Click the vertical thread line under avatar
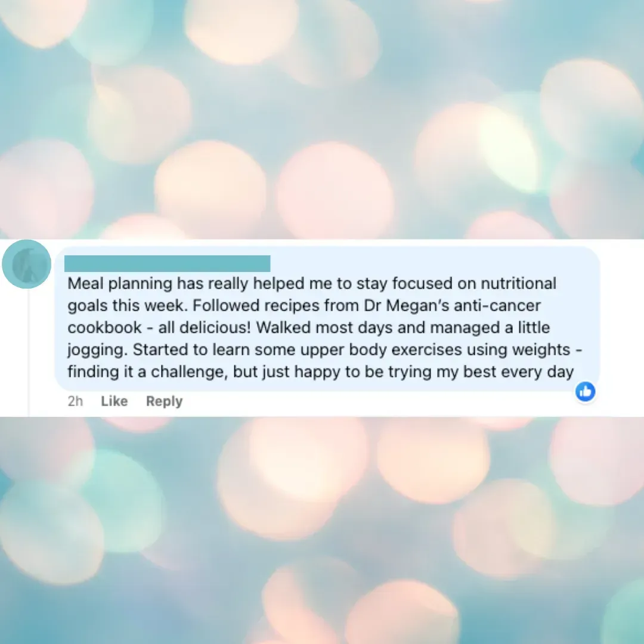This screenshot has height=644, width=644. [x=29, y=352]
